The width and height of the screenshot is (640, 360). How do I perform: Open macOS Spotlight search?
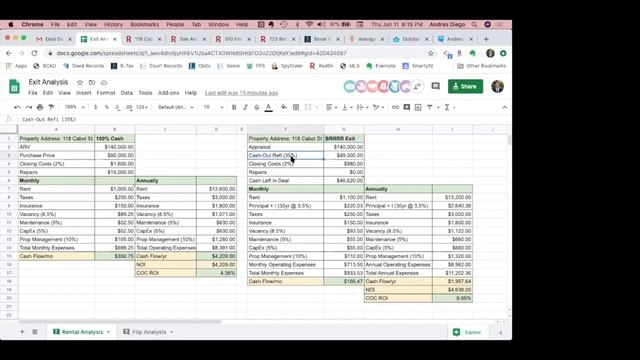click(474, 24)
